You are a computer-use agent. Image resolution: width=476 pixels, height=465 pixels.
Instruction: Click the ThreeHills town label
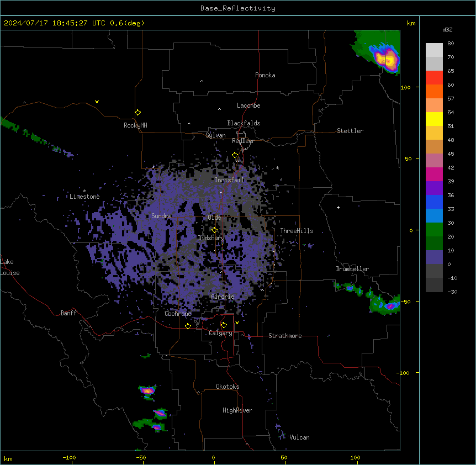point(297,231)
